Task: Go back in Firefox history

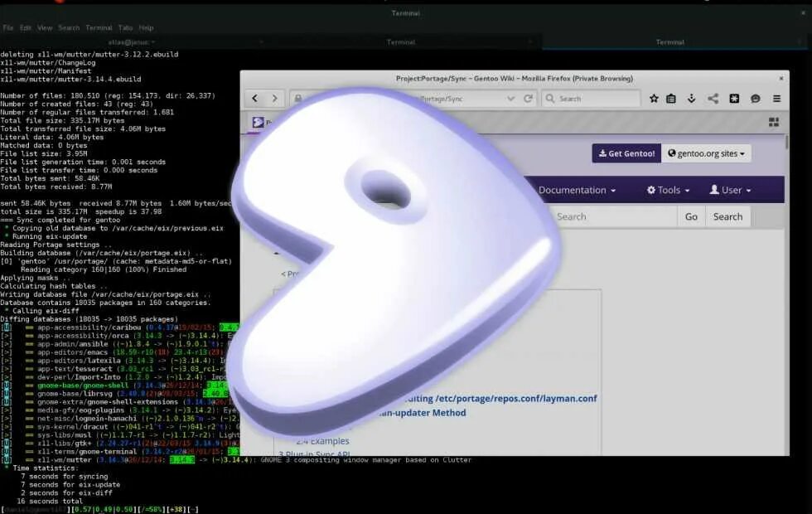Action: coord(255,99)
